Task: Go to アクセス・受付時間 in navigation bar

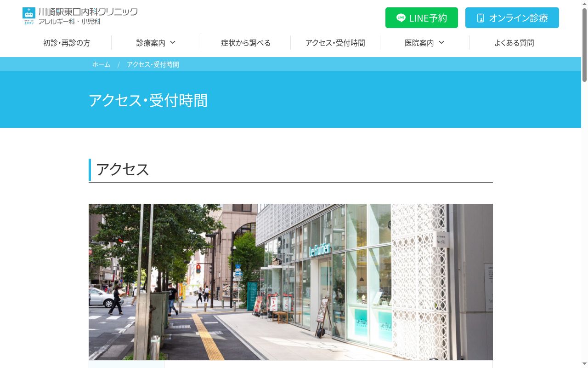Action: pos(335,43)
